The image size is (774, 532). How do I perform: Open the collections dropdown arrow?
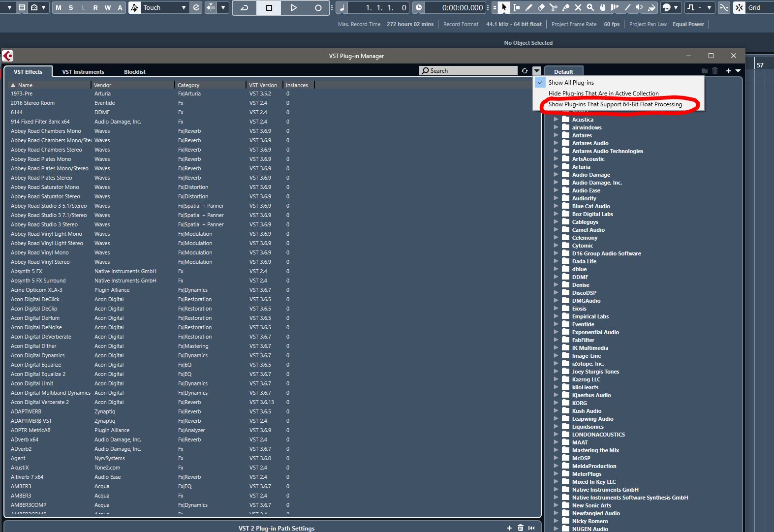coord(738,71)
